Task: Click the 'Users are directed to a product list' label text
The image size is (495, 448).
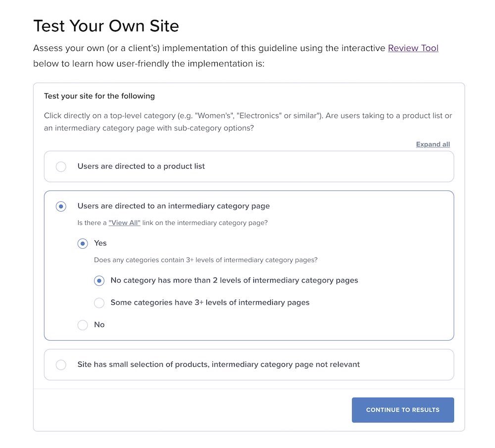Action: point(141,166)
